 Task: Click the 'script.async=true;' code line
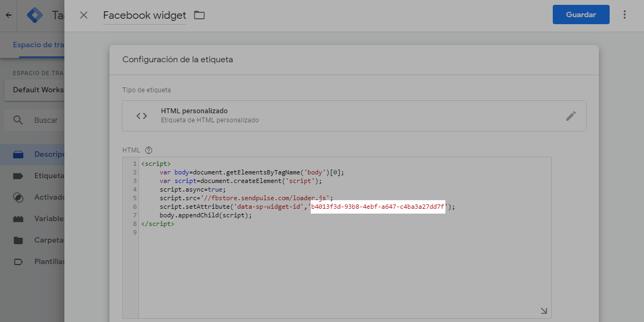193,189
